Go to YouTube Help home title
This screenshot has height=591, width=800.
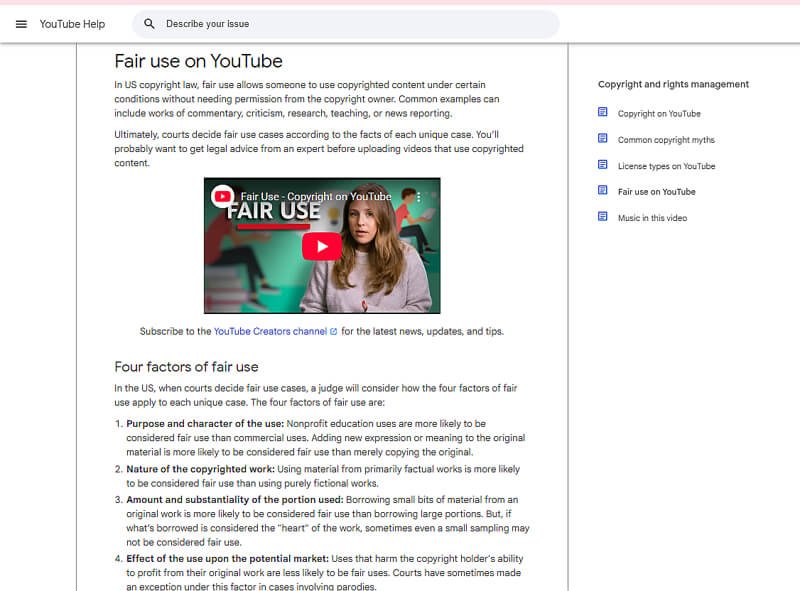(72, 24)
